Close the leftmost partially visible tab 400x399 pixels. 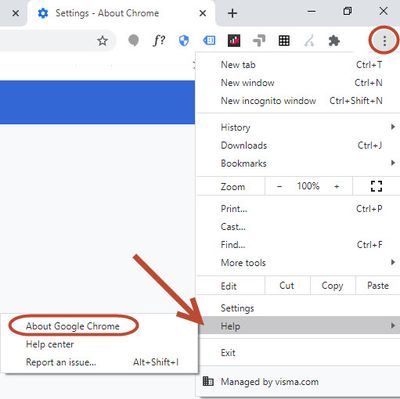[15, 13]
